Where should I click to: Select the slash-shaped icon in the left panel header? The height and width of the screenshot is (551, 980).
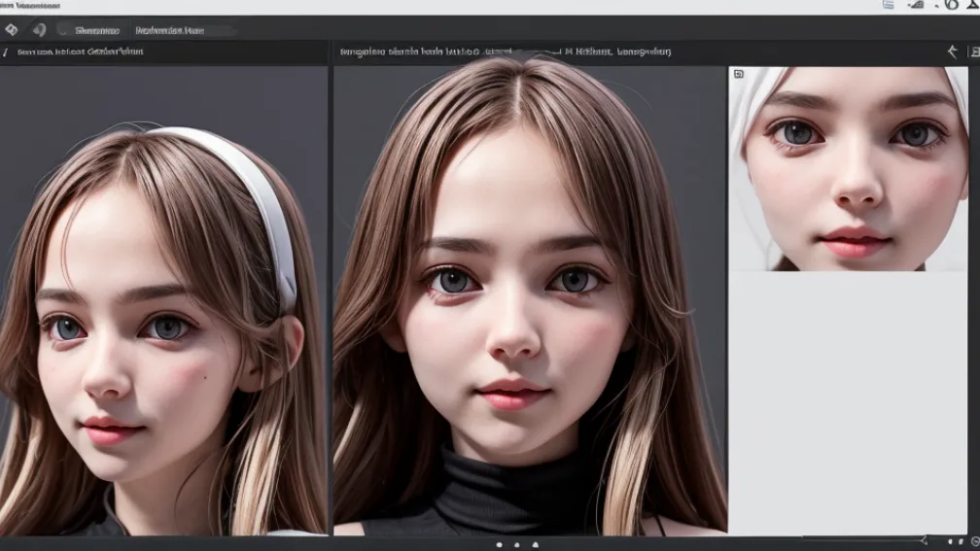click(7, 52)
